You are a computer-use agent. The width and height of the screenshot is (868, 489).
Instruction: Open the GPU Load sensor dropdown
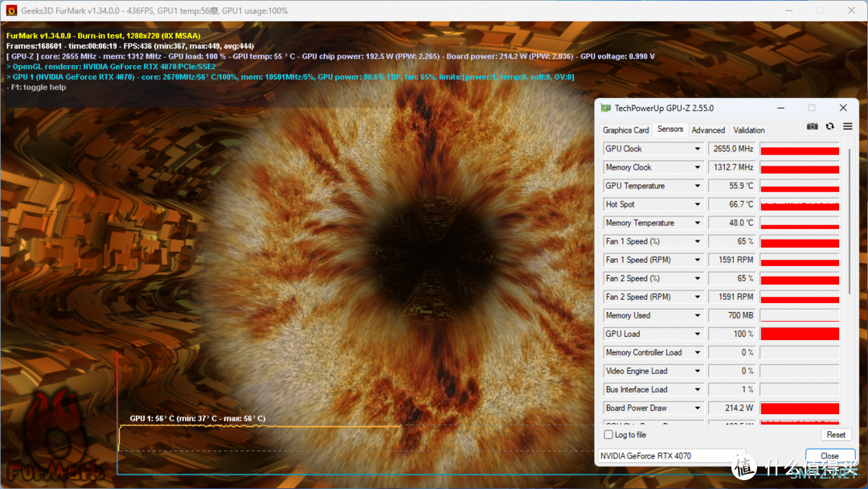[x=698, y=334]
